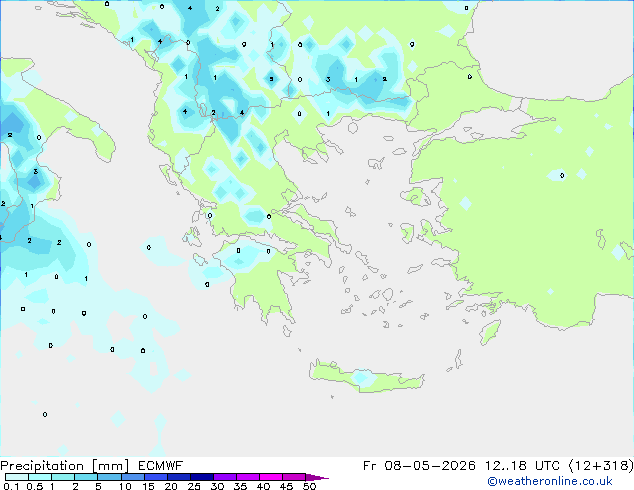
Task: Click the legend value "45"
Action: [286, 486]
